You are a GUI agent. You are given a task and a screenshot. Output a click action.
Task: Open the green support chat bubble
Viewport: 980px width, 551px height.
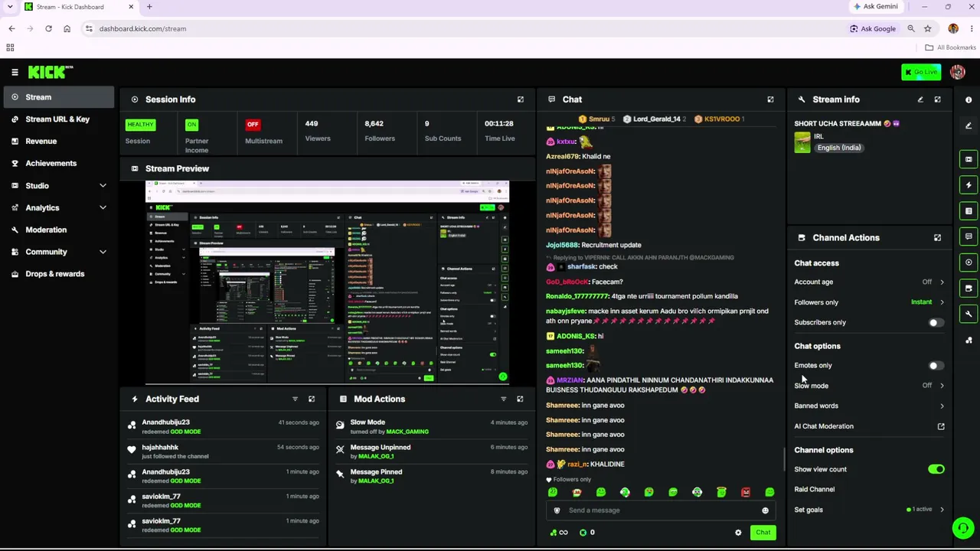point(963,528)
